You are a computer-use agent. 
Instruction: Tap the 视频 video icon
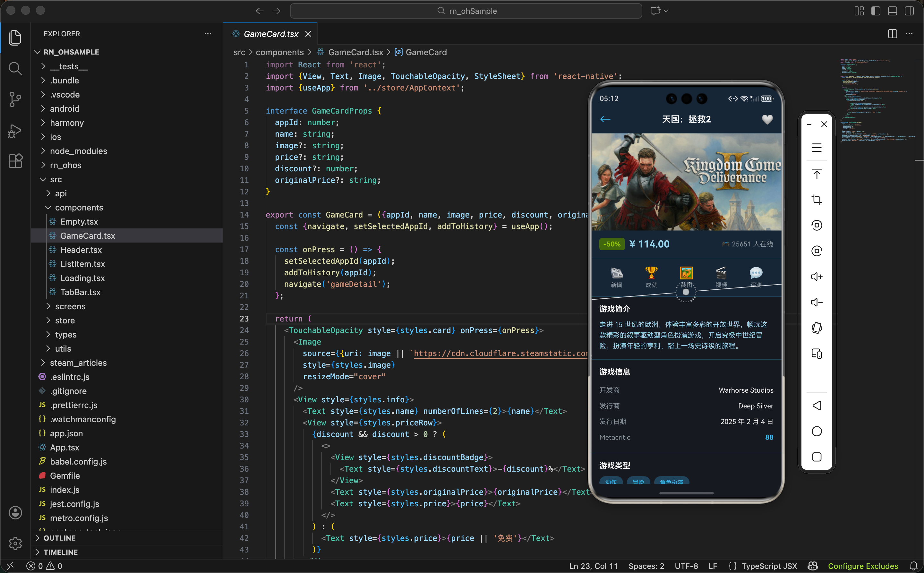click(721, 277)
